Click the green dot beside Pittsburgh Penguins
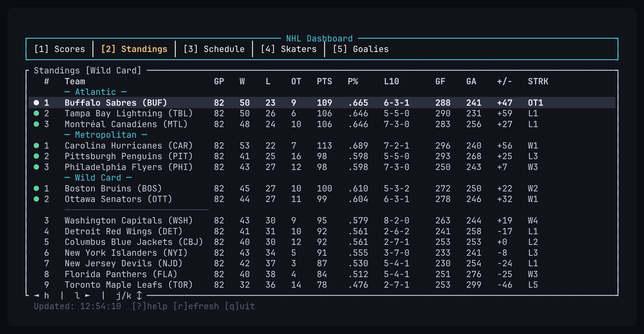The width and height of the screenshot is (644, 334). pyautogui.click(x=36, y=156)
